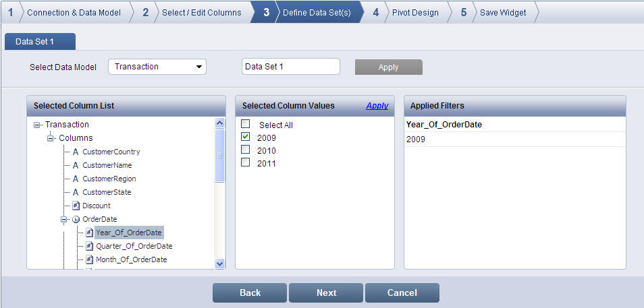This screenshot has width=644, height=308.
Task: Click the column list scrollbar down arrow
Action: pos(219,264)
